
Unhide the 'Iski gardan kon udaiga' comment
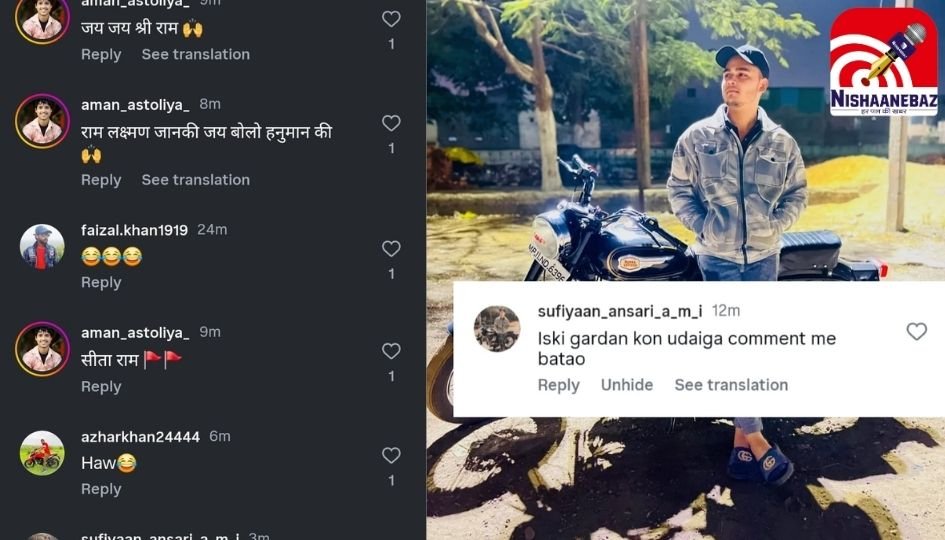pos(627,385)
